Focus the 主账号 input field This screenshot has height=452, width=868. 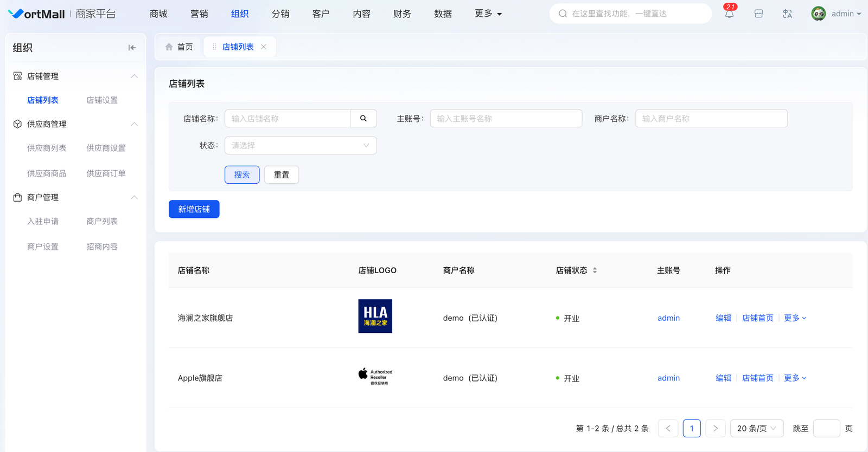pos(506,119)
